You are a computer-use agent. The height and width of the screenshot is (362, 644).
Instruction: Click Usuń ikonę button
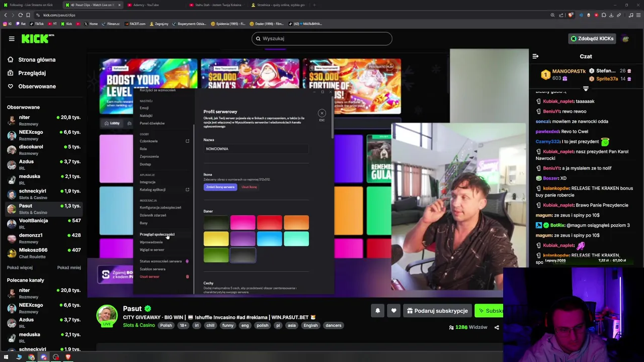pyautogui.click(x=249, y=187)
